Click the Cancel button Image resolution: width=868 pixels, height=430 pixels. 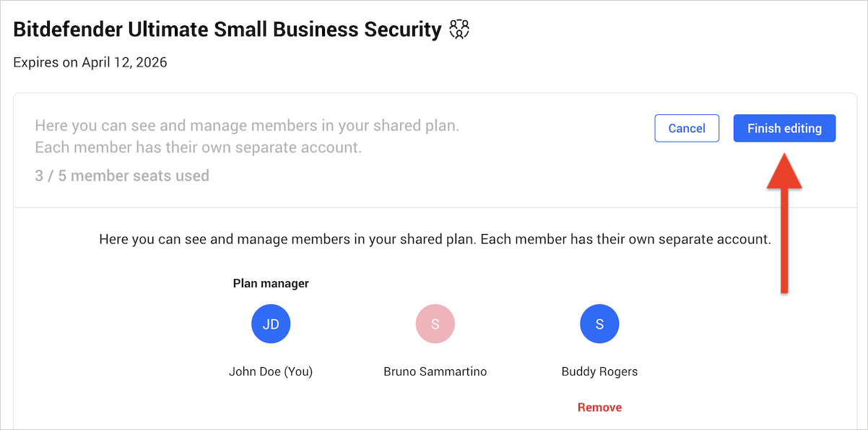(x=686, y=128)
